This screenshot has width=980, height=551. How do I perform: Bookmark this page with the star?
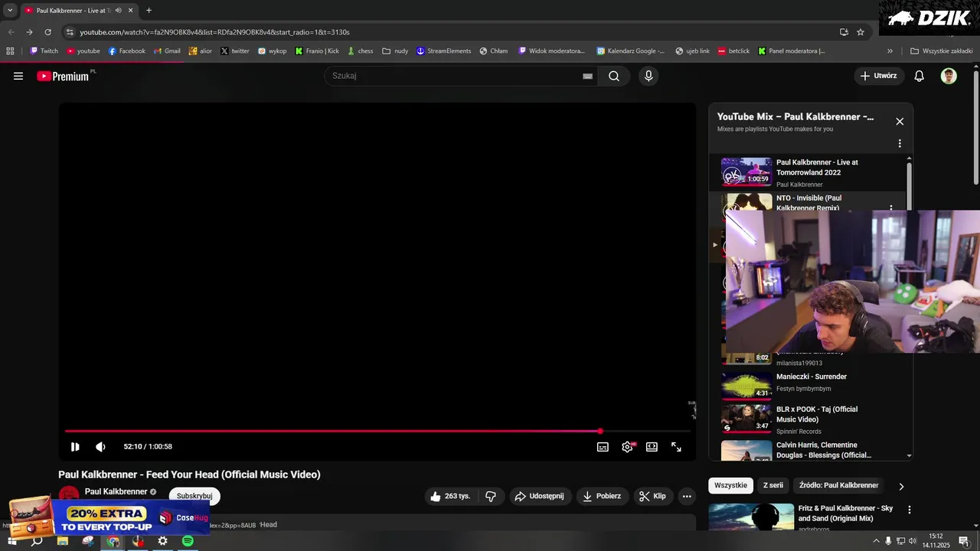pos(861,32)
